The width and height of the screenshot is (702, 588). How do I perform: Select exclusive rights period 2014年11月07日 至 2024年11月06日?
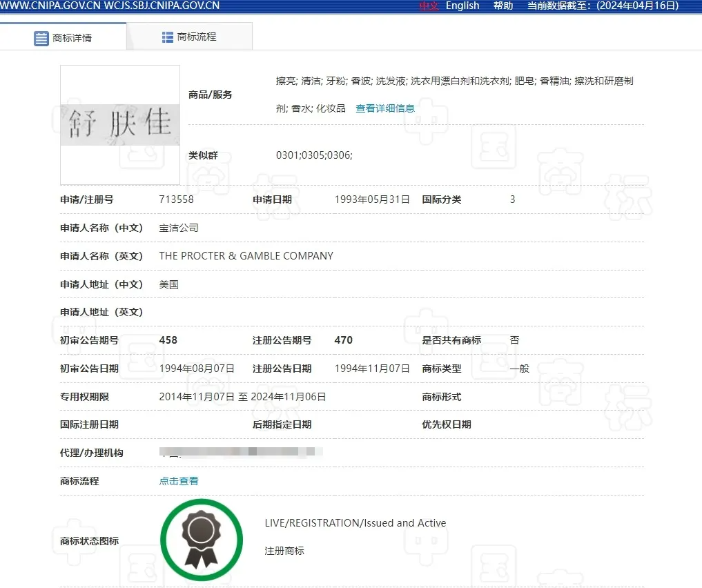tap(243, 397)
